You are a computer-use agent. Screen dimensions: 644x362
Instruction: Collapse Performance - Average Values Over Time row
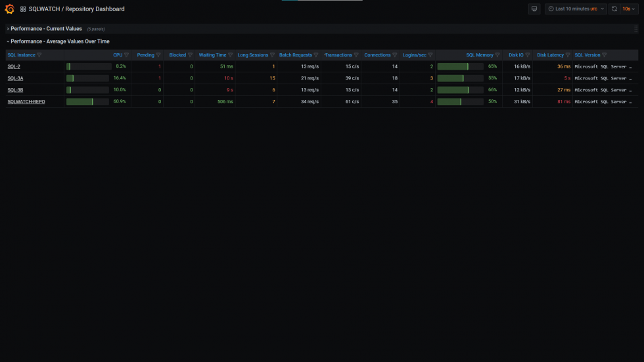[60, 41]
